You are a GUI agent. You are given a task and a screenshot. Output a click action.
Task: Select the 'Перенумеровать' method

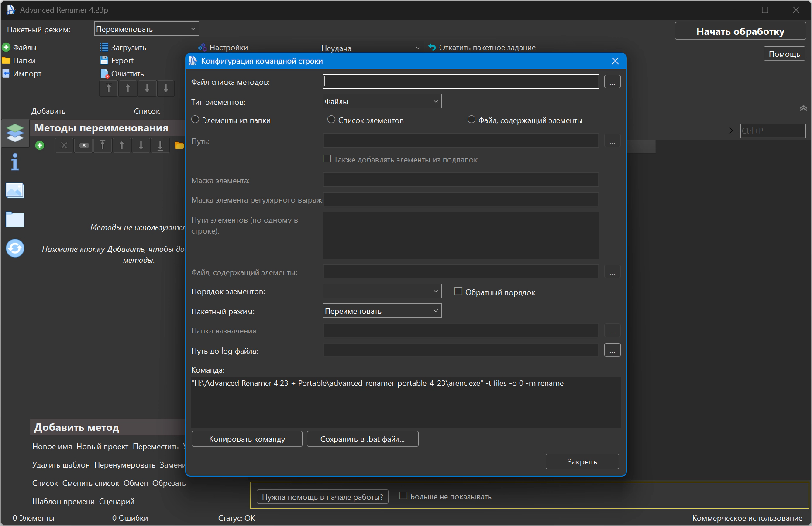(125, 465)
